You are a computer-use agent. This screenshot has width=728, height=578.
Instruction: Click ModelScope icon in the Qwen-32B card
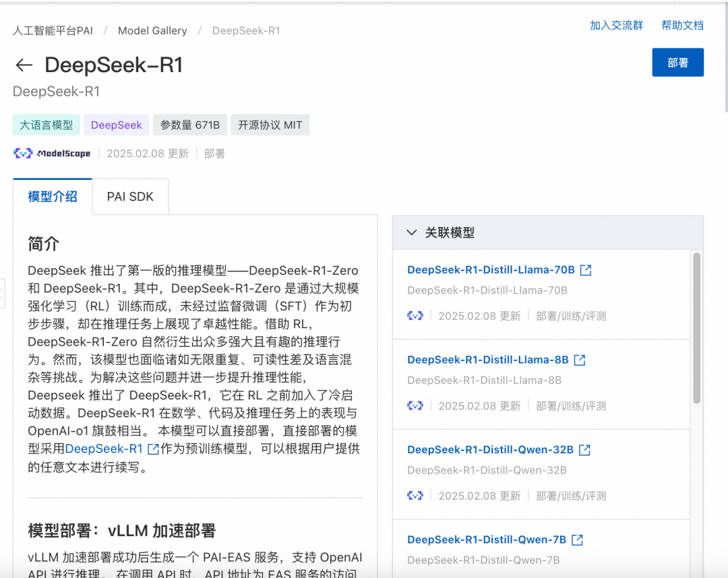click(415, 496)
